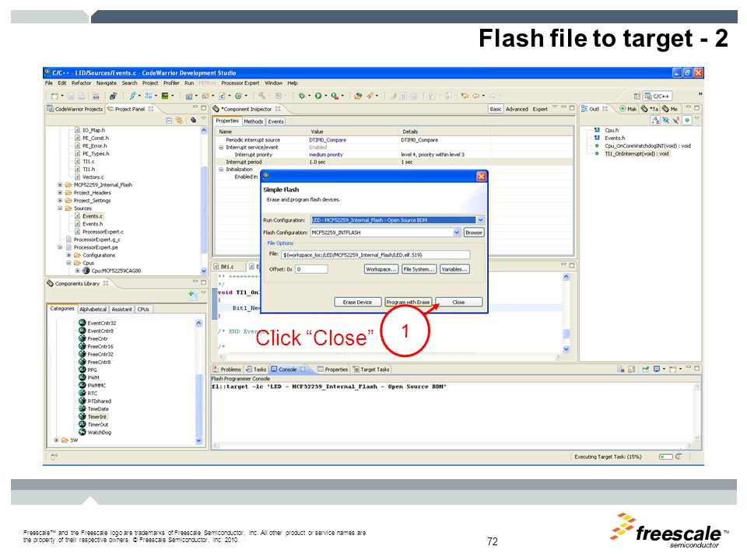Viewport: 747px width, 560px height.
Task: Click the green Run launch icon
Action: (x=317, y=96)
